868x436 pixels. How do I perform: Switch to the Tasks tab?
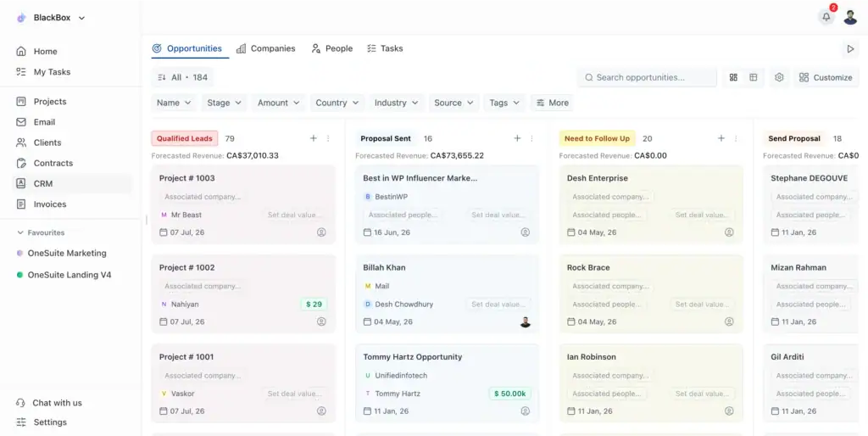(385, 48)
